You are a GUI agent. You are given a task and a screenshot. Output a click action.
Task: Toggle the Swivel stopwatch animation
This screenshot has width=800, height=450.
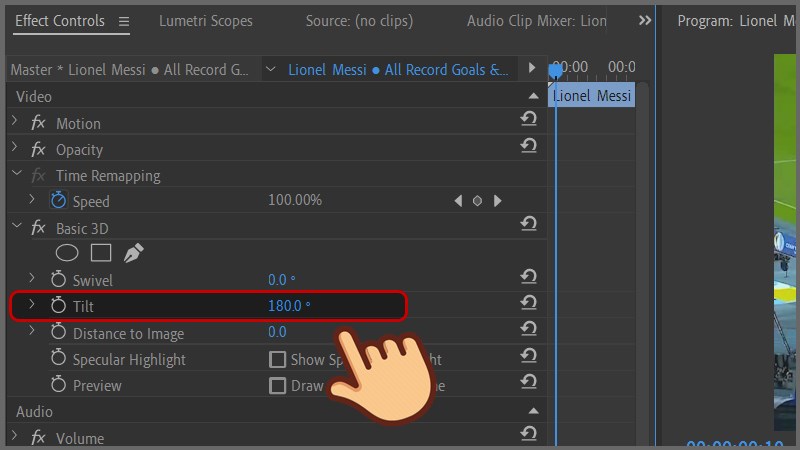point(58,279)
